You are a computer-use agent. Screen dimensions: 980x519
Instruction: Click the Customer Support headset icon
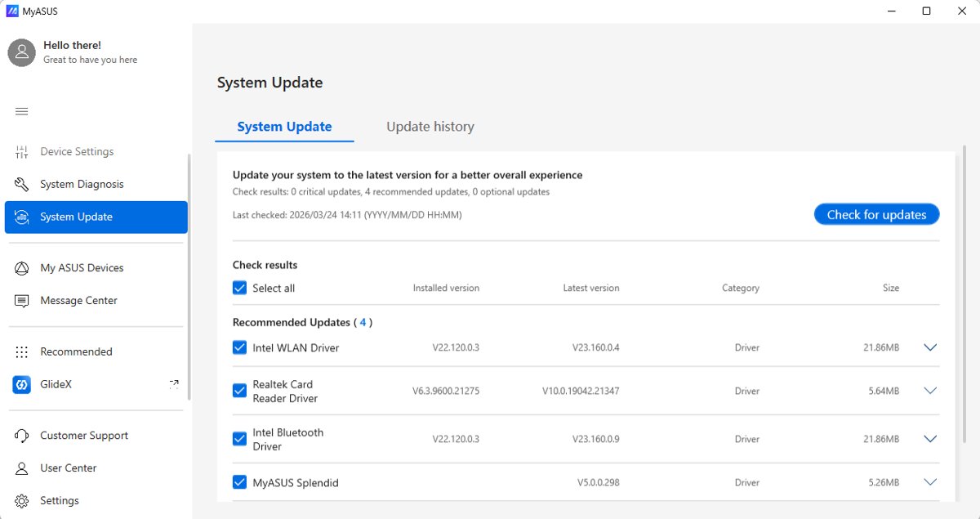click(22, 436)
